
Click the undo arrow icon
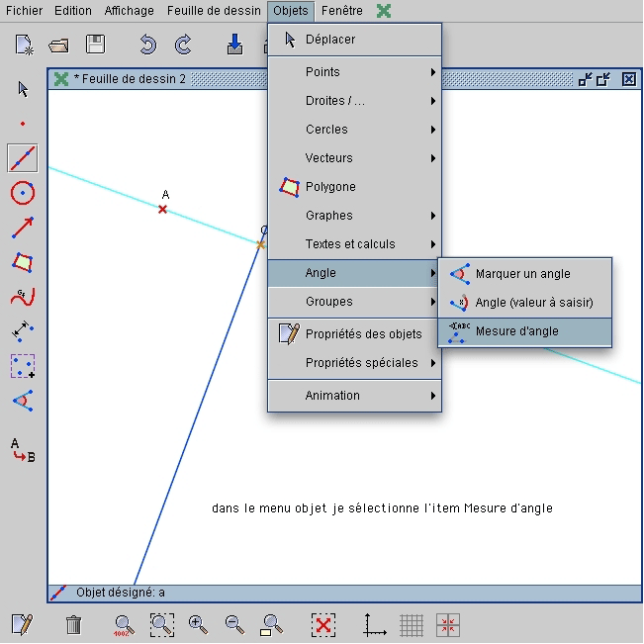click(x=148, y=45)
